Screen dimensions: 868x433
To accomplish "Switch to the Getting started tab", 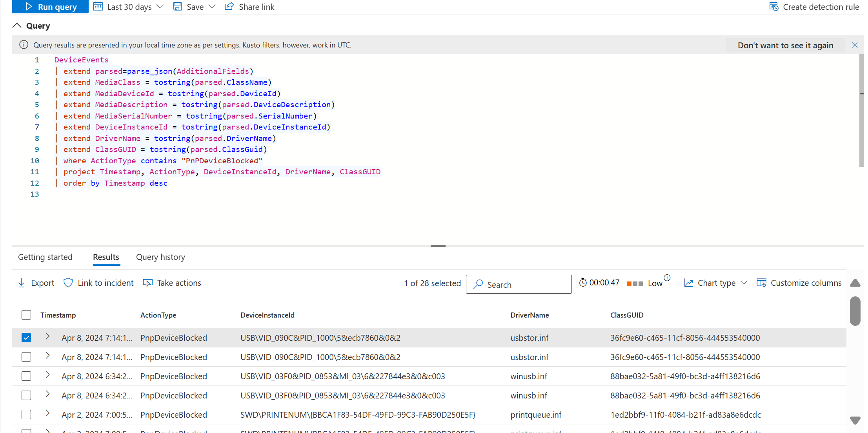I will (45, 257).
